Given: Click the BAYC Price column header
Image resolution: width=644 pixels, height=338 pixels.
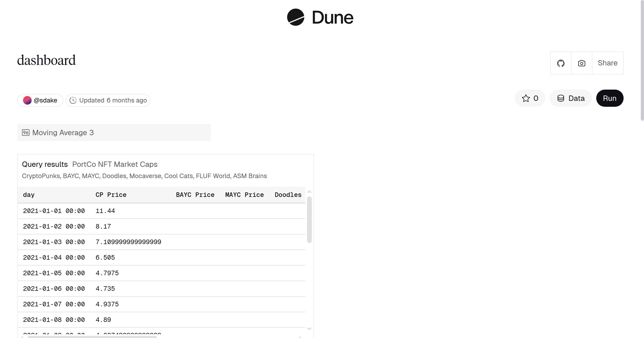Looking at the screenshot, I should tap(195, 195).
